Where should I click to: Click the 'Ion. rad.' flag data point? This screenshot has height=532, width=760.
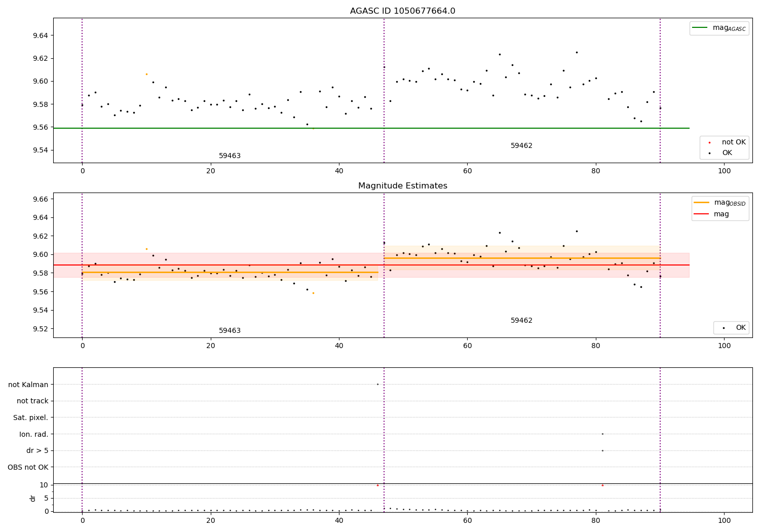coord(602,434)
